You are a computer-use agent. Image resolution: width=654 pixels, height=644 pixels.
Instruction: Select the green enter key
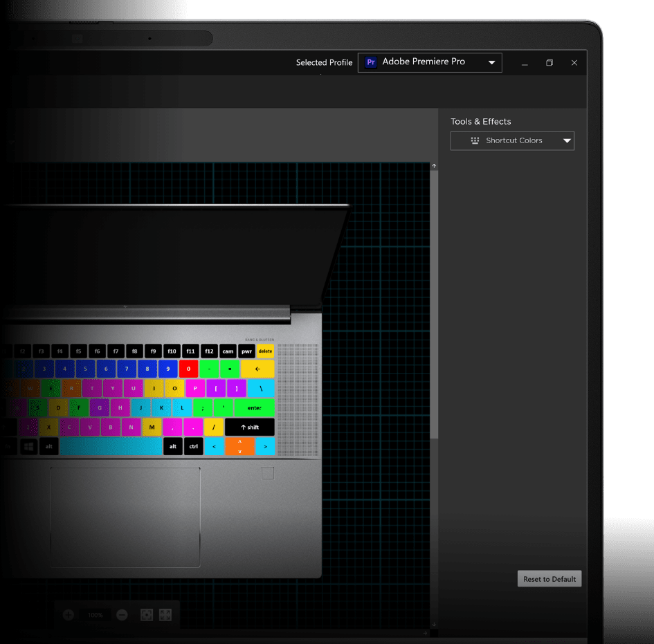coord(255,407)
